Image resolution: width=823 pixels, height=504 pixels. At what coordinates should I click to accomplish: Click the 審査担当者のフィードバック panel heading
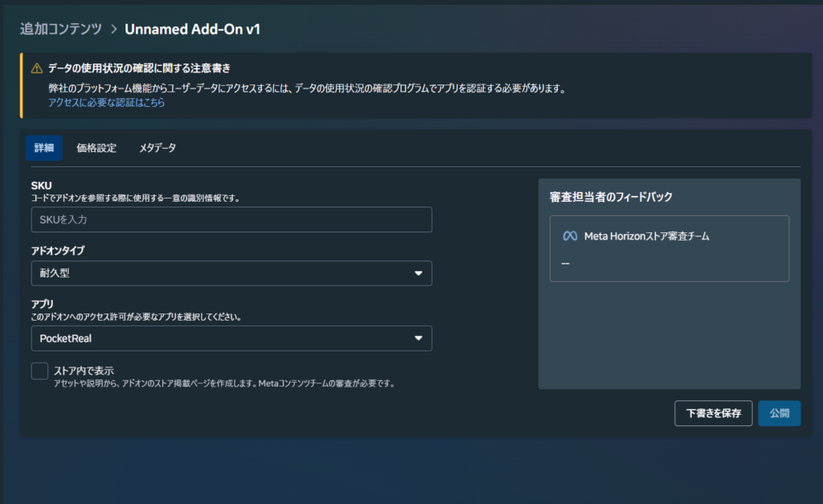611,197
